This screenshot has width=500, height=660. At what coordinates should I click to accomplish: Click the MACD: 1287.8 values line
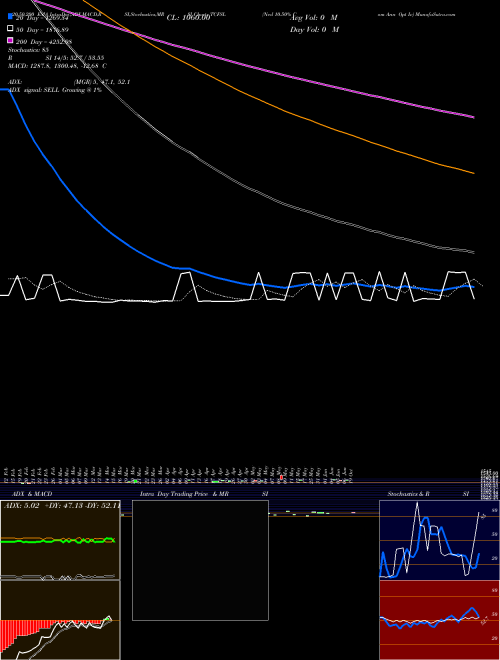tap(57, 66)
